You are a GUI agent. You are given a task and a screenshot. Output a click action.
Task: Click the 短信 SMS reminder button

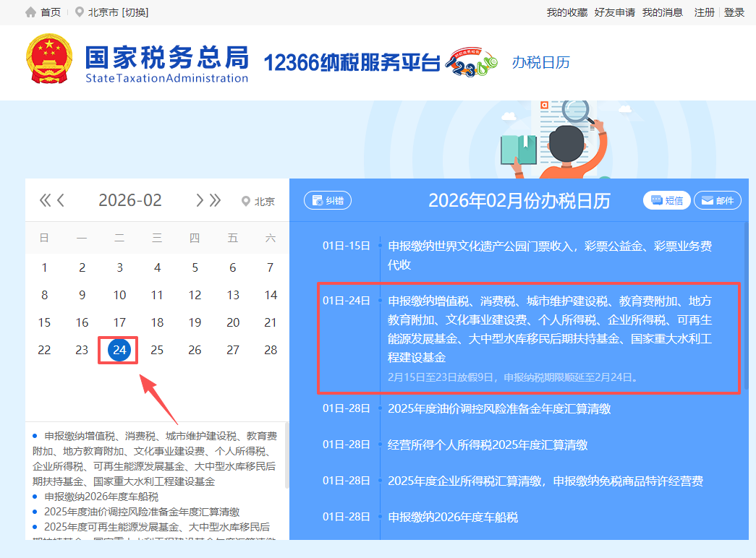pos(666,201)
